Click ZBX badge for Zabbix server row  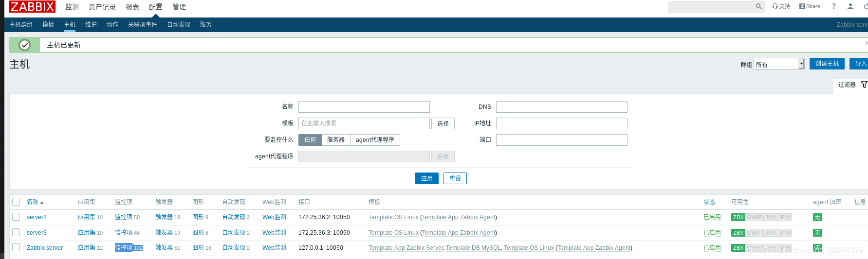coord(738,248)
